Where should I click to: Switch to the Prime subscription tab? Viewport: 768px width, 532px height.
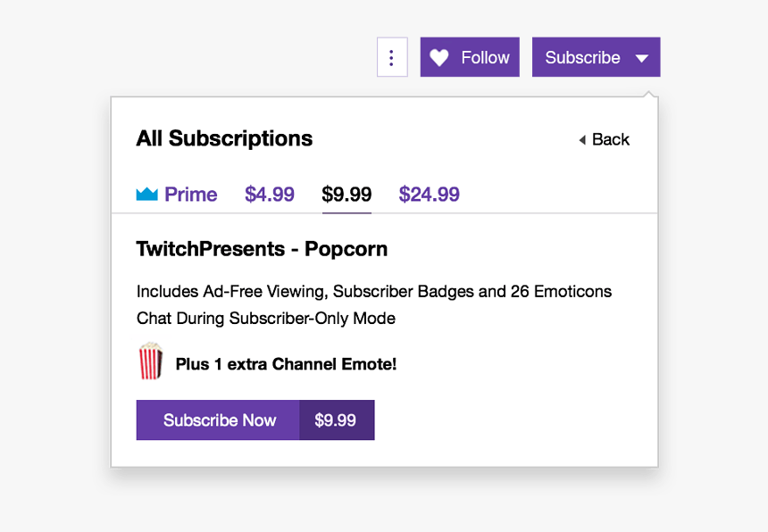pos(176,194)
